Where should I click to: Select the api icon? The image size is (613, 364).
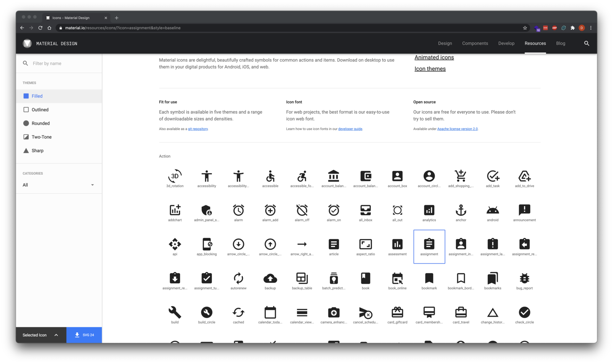[x=175, y=244]
